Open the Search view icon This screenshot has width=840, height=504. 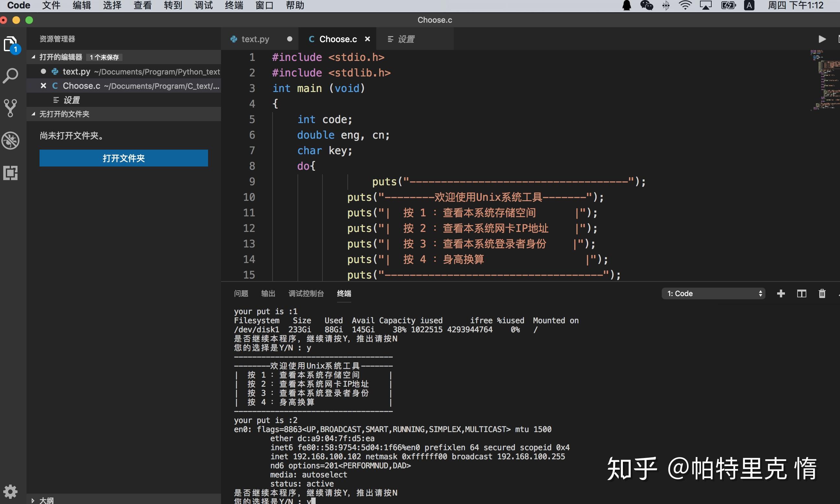coord(11,76)
